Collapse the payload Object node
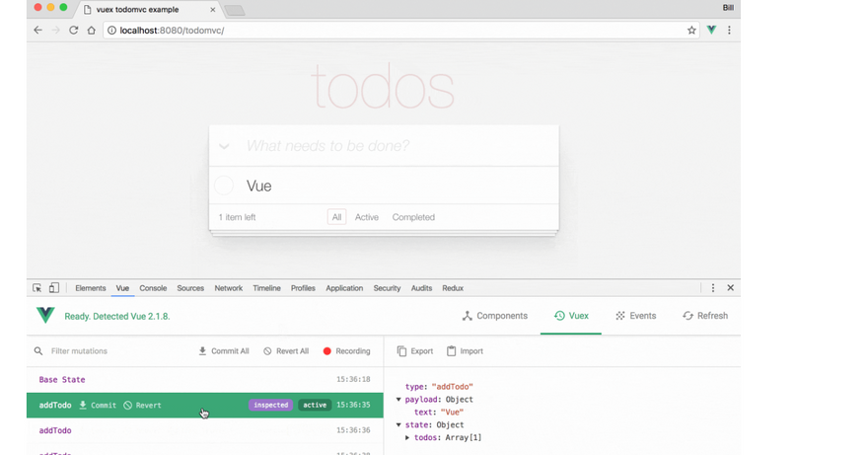The width and height of the screenshot is (868, 455). (398, 400)
